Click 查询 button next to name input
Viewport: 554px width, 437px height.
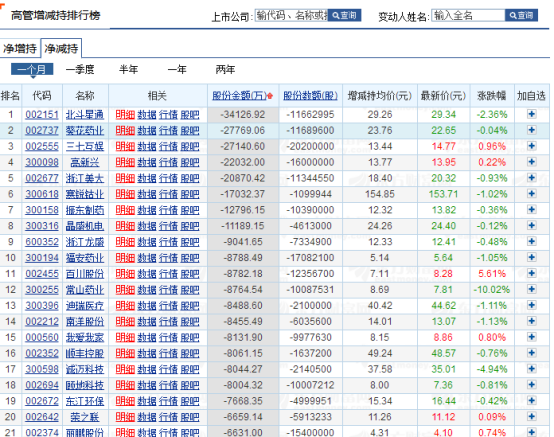coord(521,15)
